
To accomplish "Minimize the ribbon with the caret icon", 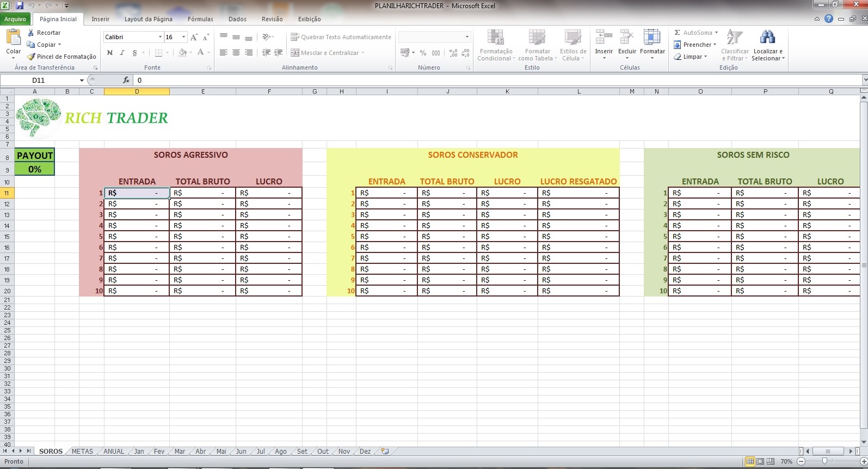I will point(817,19).
